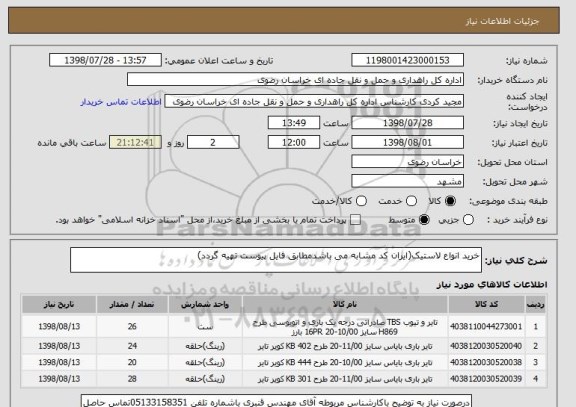576x407 pixels.
Task: Click the شرح کلی نیاز text area
Action: coord(276,260)
